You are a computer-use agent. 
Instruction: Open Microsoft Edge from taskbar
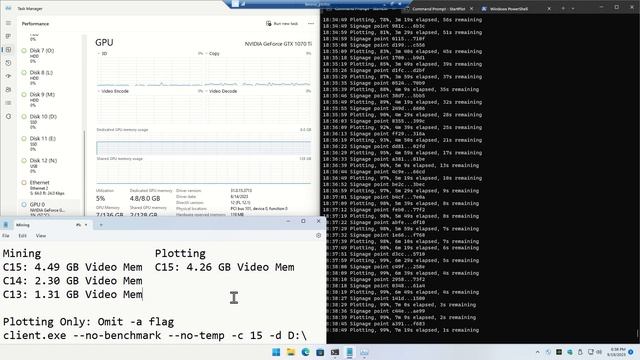click(x=305, y=352)
